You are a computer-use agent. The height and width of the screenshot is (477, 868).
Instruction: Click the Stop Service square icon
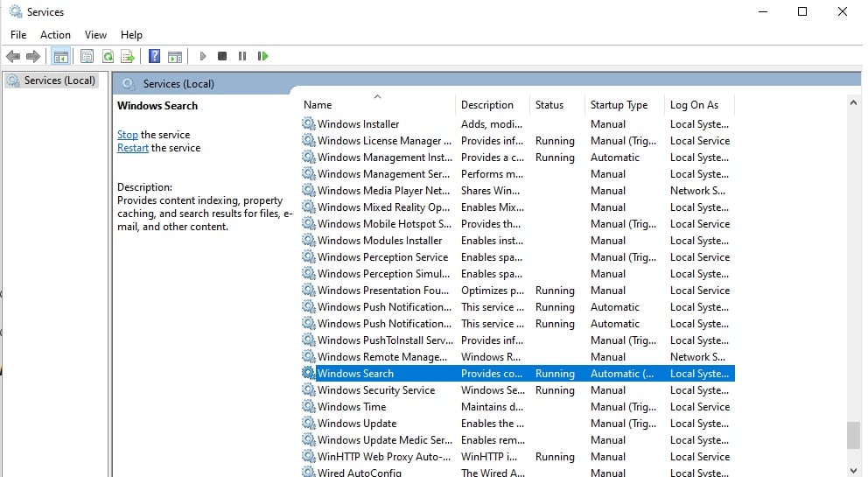click(222, 56)
